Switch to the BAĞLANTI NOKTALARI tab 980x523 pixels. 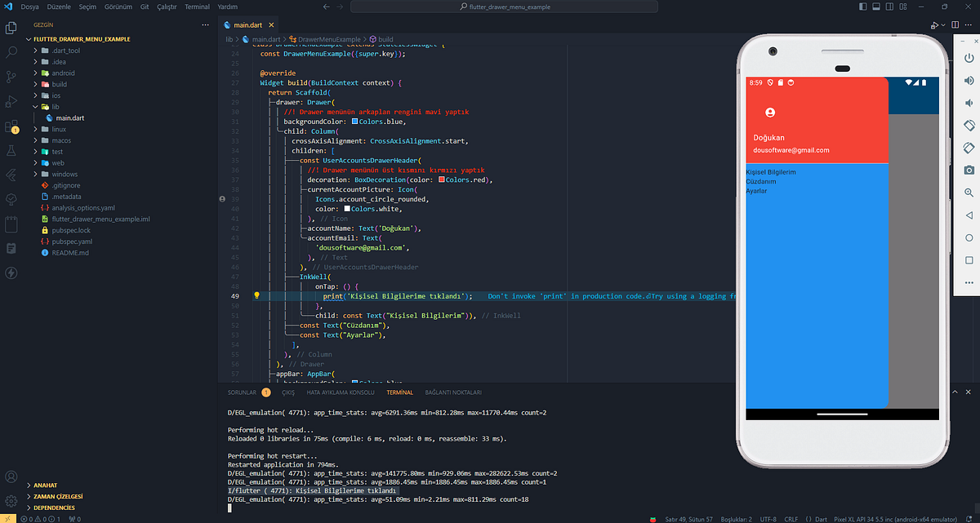453,392
